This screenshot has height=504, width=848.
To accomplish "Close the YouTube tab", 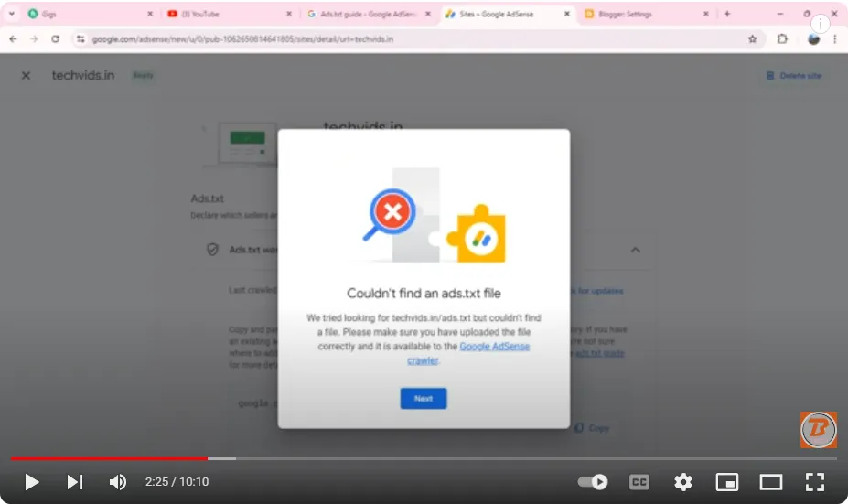I will pyautogui.click(x=289, y=14).
